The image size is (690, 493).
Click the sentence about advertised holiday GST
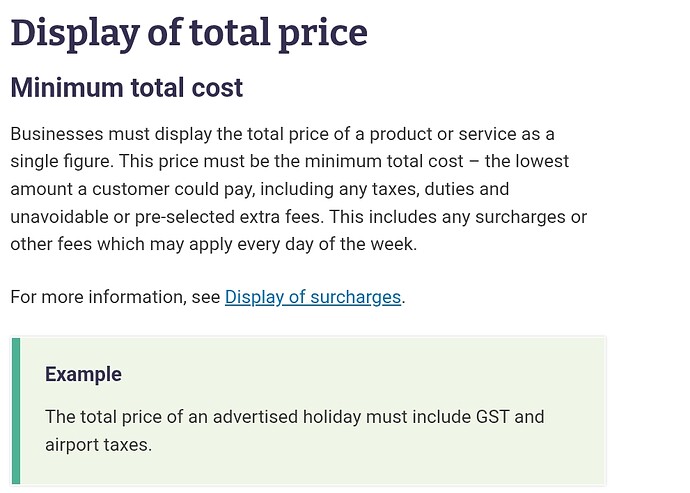point(295,430)
